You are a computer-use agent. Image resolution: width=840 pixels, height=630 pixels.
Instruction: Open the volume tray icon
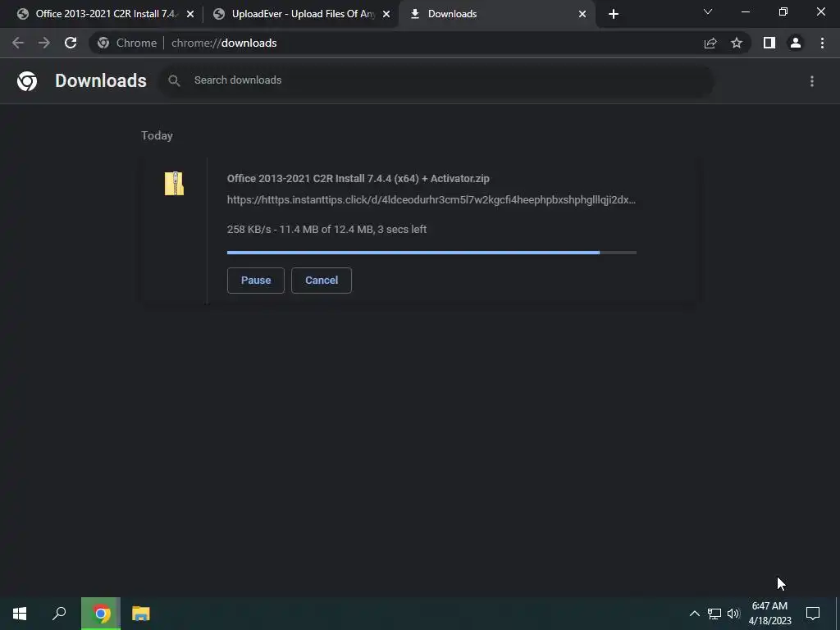point(733,614)
